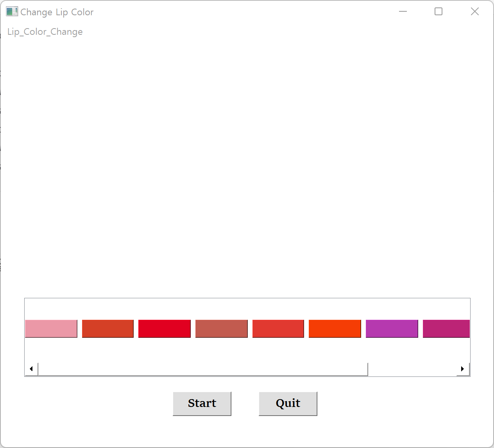494x448 pixels.
Task: Select the brown rose lip color
Action: pos(221,329)
